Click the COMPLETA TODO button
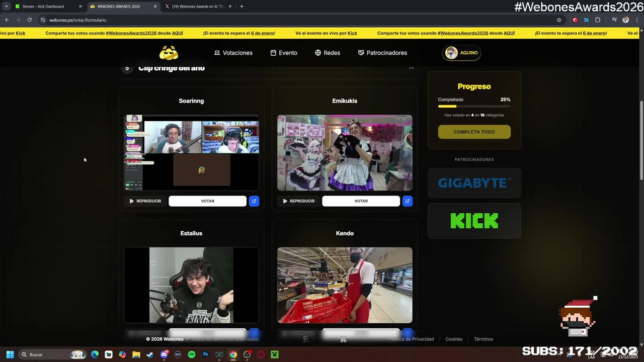This screenshot has width=644, height=362. pyautogui.click(x=474, y=132)
